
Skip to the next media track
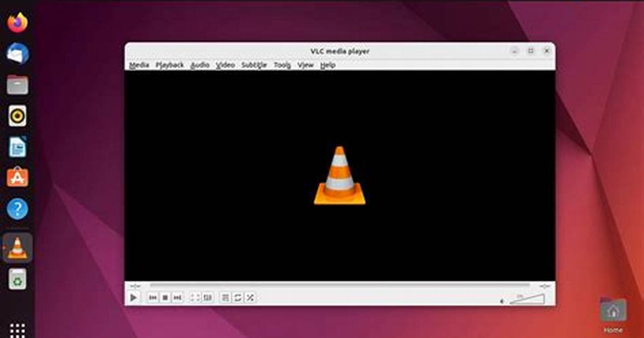(178, 298)
